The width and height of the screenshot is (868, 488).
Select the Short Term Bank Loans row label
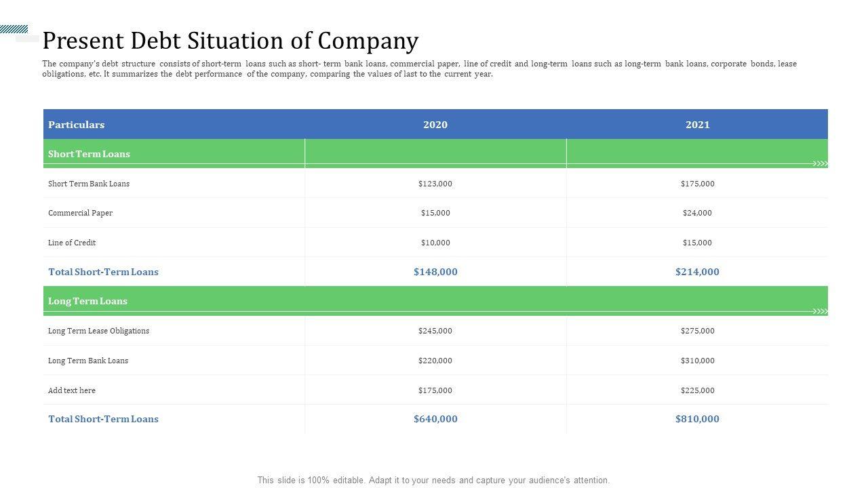[x=89, y=184]
